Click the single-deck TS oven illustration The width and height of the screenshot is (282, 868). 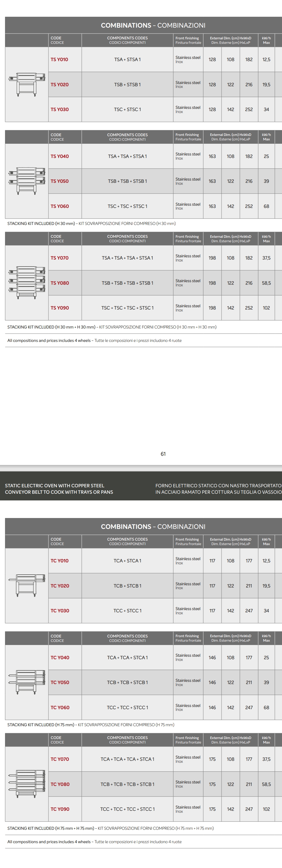(x=26, y=84)
